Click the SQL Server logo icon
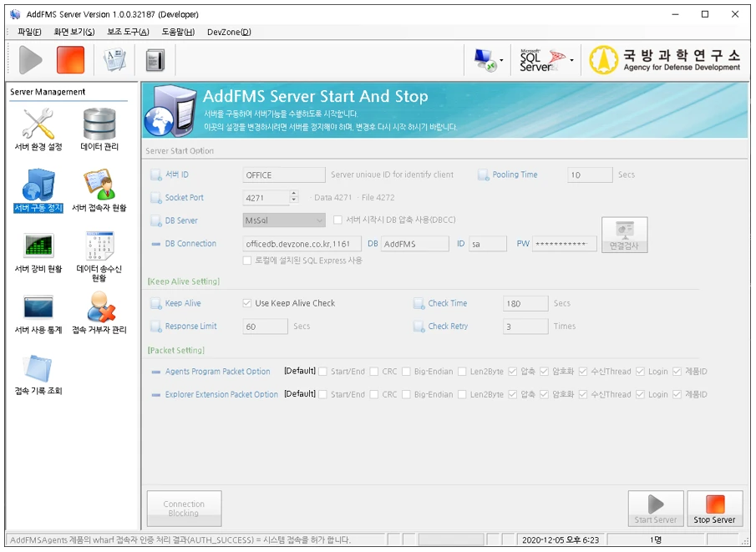756x552 pixels. 542,60
